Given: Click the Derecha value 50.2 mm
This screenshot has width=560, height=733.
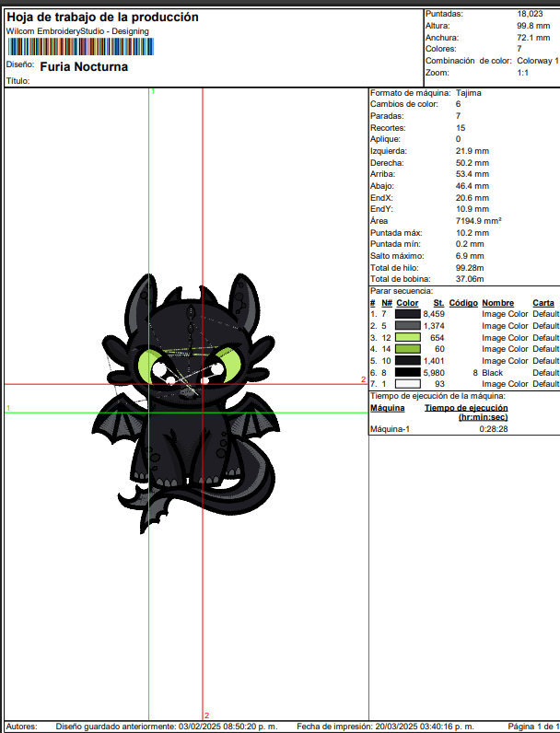Looking at the screenshot, I should coord(472,163).
